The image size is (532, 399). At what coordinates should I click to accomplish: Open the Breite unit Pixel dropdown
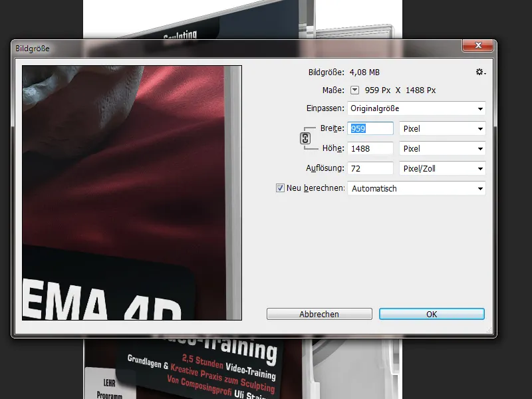tap(442, 128)
